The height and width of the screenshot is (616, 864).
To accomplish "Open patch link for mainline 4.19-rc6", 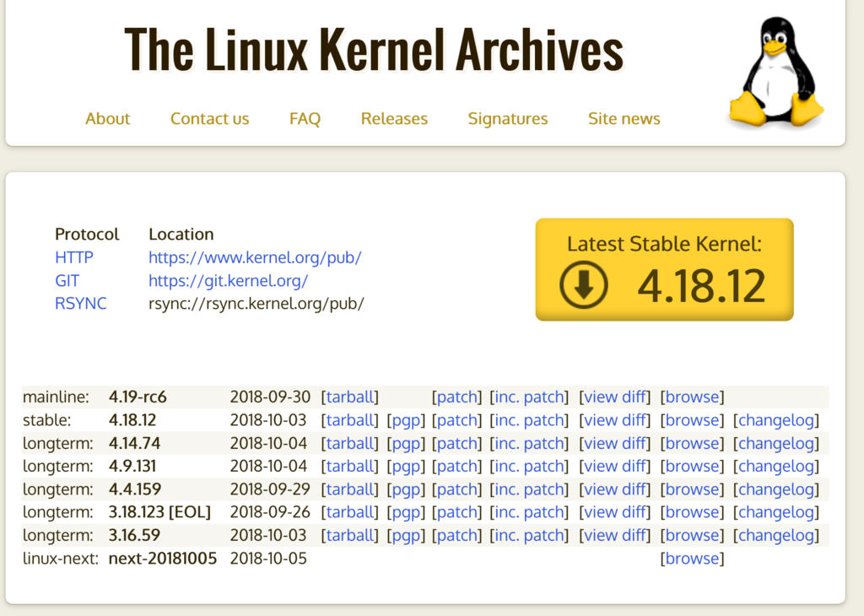I will 456,397.
